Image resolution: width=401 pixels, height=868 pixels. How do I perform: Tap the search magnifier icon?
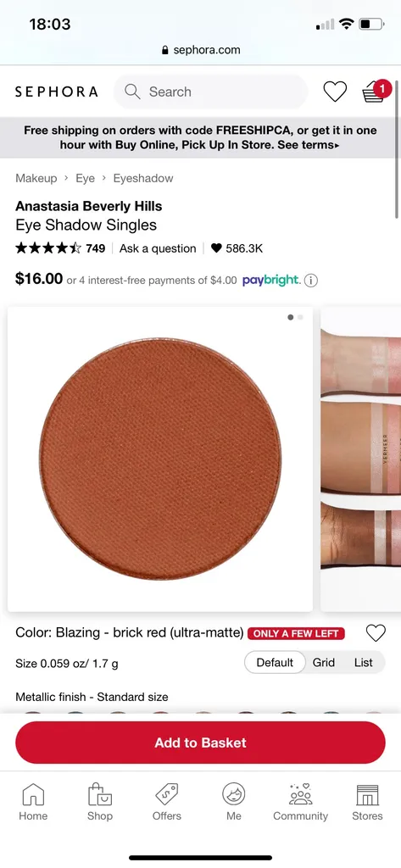click(132, 92)
